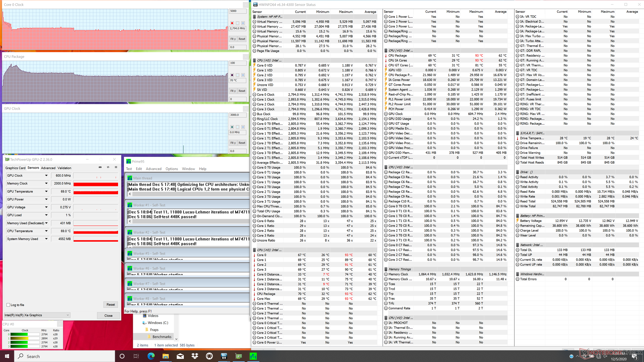The width and height of the screenshot is (644, 362).
Task: Click GPU-Z Reset button
Action: coord(111,305)
